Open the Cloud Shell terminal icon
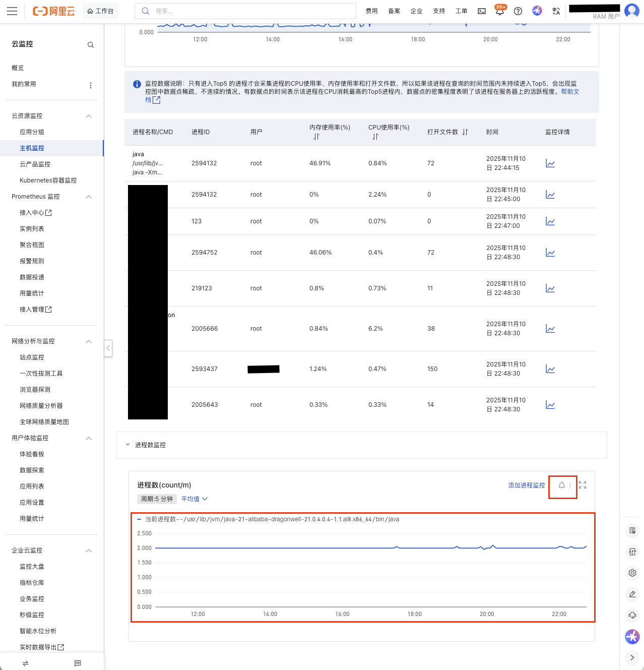 482,11
